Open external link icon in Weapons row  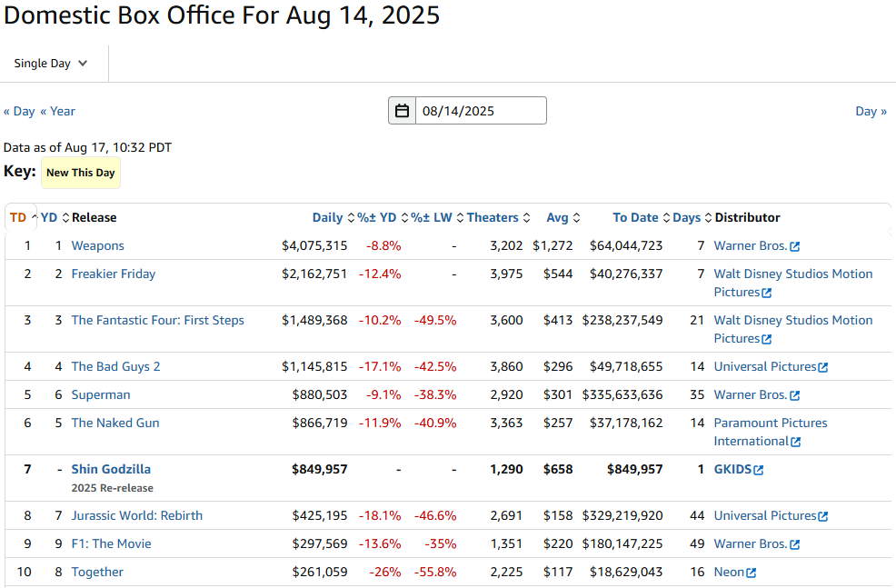[794, 247]
